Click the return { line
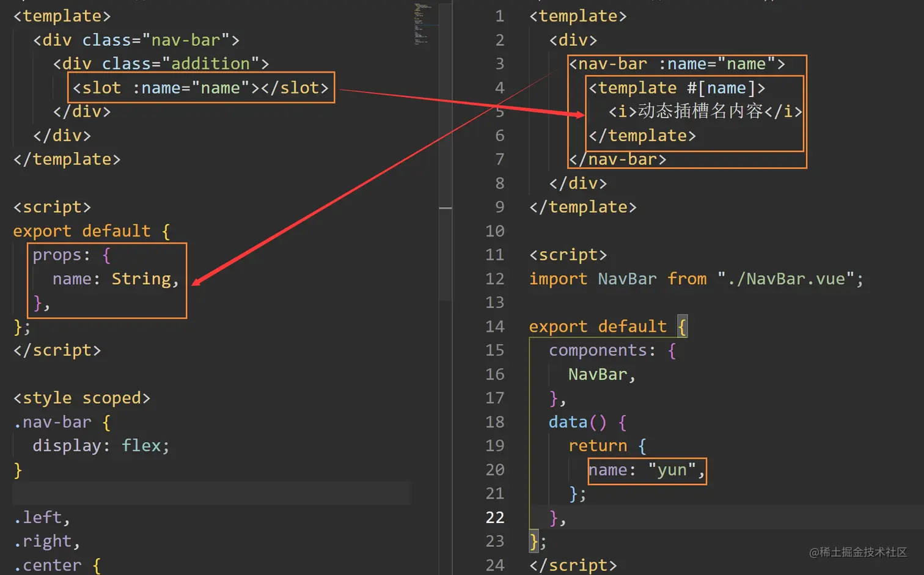This screenshot has height=575, width=924. pos(607,446)
